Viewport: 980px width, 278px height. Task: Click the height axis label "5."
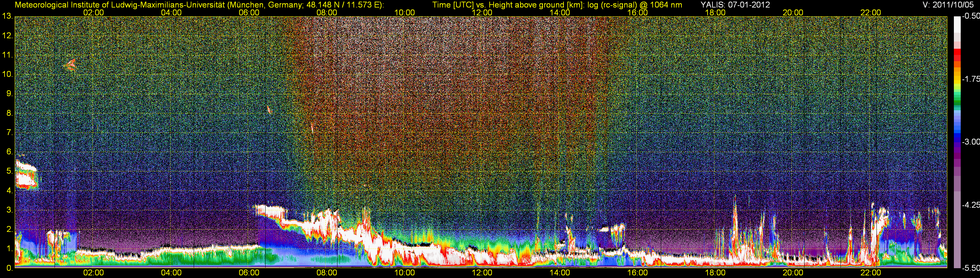tap(9, 171)
